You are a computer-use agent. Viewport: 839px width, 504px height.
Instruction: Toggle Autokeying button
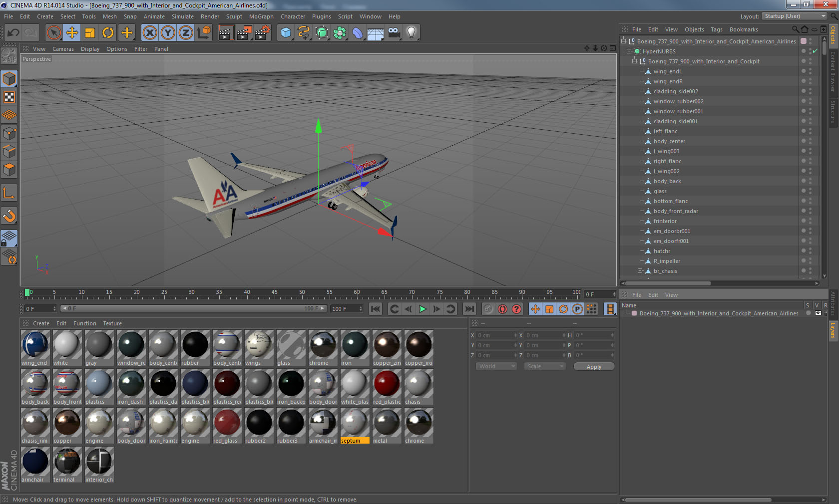coord(502,309)
